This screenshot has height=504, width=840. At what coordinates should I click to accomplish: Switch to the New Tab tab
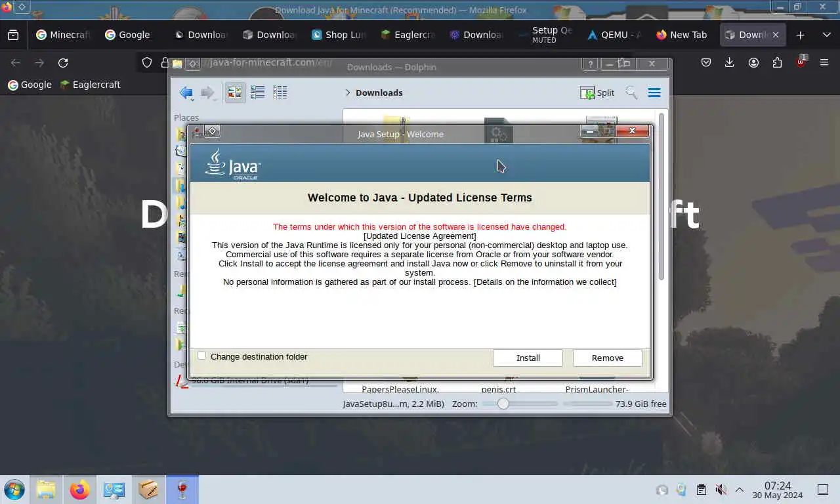tap(682, 35)
